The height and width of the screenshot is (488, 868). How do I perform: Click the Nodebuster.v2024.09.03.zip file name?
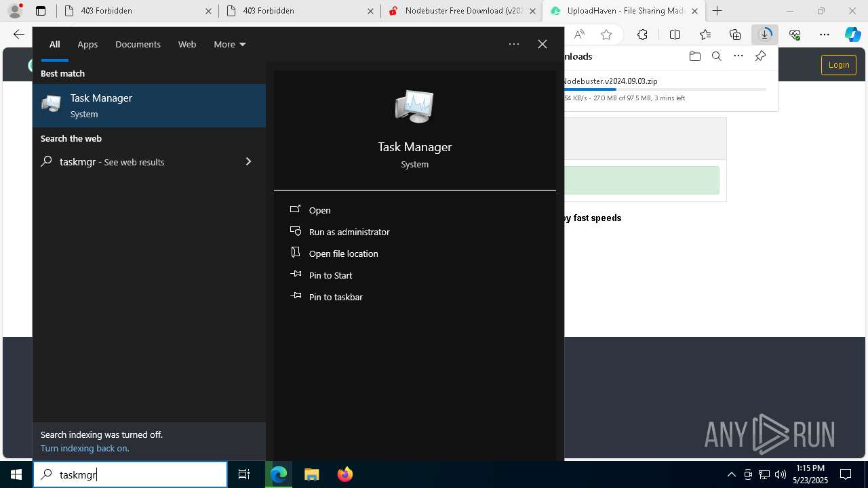pyautogui.click(x=610, y=81)
